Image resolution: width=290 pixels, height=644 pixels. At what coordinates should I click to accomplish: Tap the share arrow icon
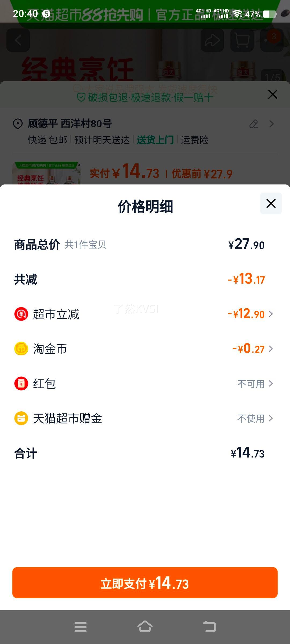coord(212,40)
